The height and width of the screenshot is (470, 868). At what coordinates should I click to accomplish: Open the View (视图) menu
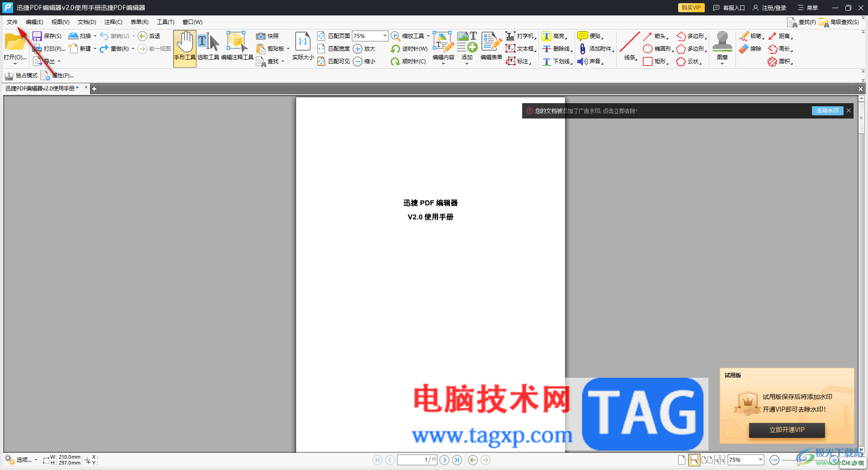point(60,22)
